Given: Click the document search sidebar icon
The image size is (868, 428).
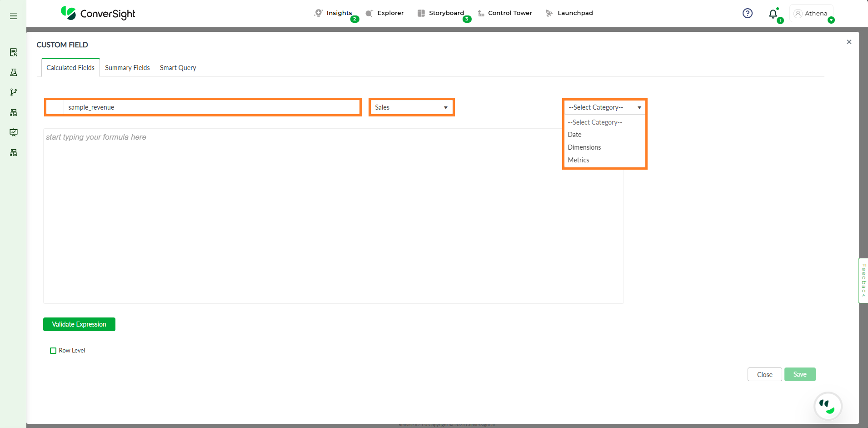Looking at the screenshot, I should pos(14,52).
